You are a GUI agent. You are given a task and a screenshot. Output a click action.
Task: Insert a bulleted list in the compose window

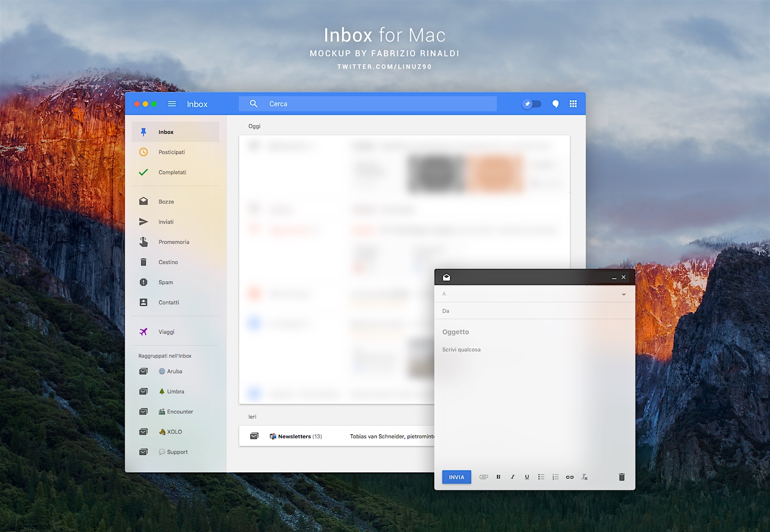[541, 477]
